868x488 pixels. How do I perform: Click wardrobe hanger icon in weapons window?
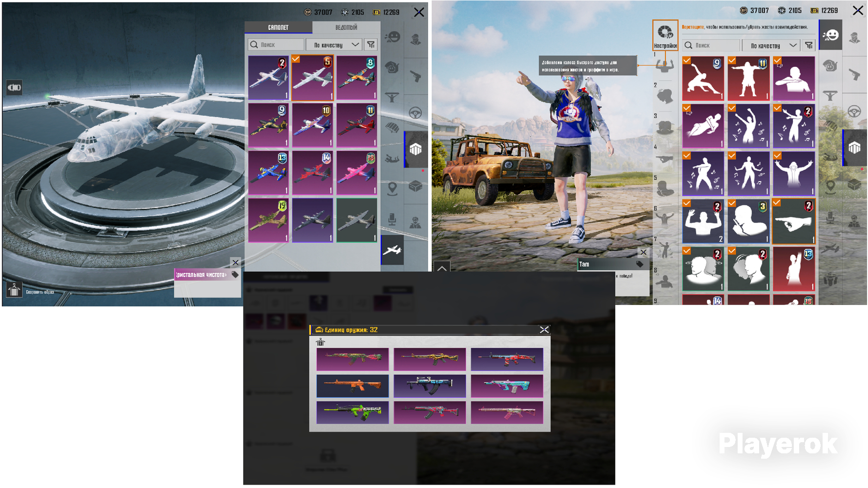320,342
